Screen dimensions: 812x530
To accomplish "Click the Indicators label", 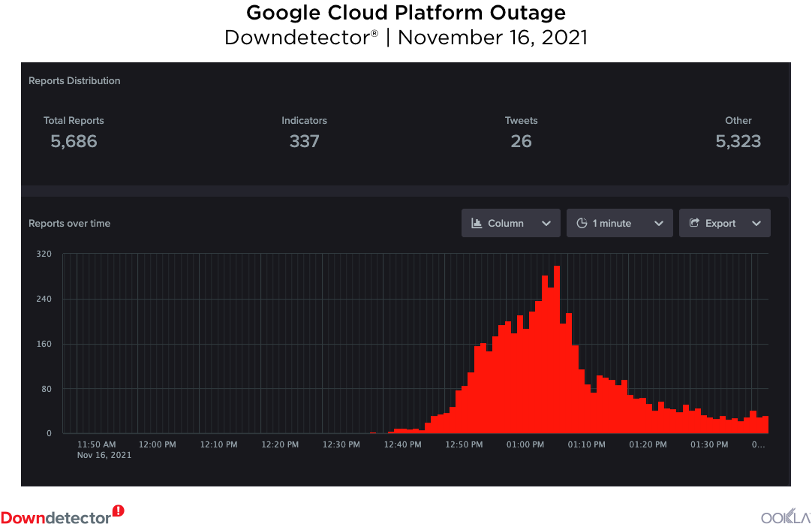I will click(304, 121).
